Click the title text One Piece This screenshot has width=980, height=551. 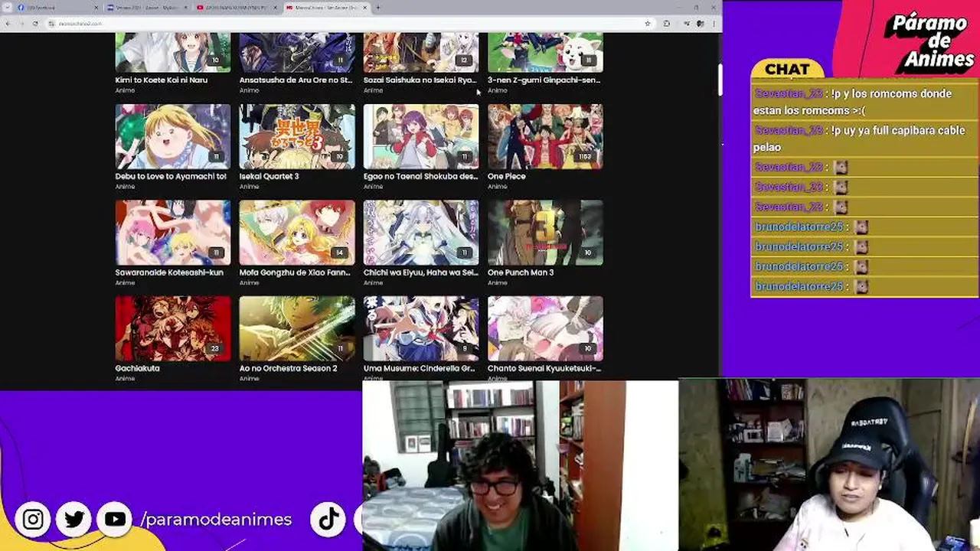[506, 176]
